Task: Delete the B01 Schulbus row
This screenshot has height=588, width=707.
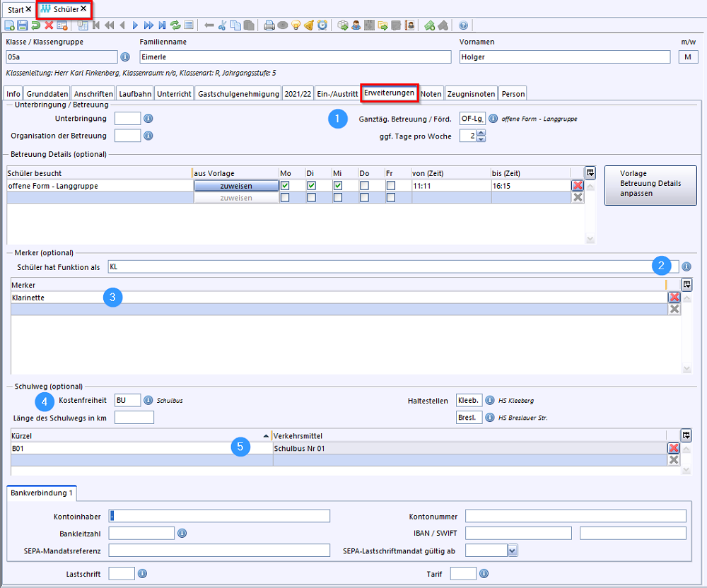Action: point(674,448)
